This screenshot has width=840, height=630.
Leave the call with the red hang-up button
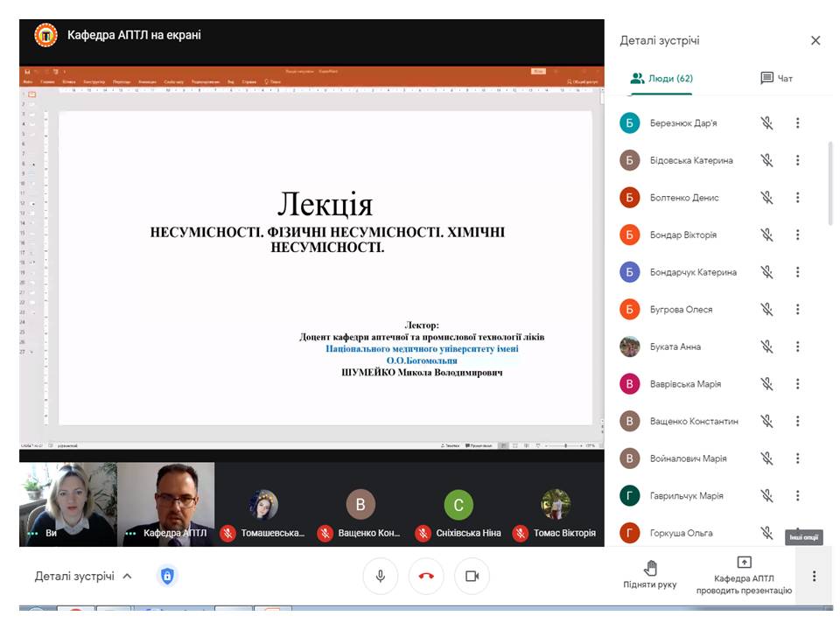(426, 576)
